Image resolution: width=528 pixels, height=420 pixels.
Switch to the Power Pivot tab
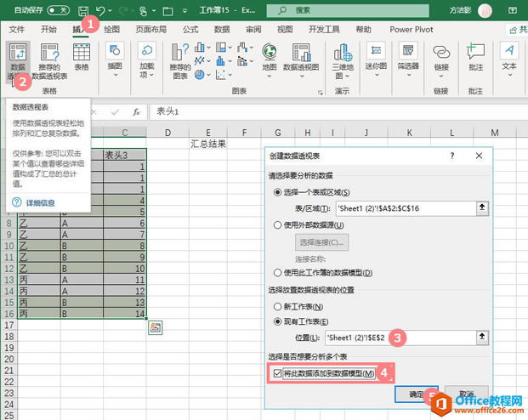412,30
